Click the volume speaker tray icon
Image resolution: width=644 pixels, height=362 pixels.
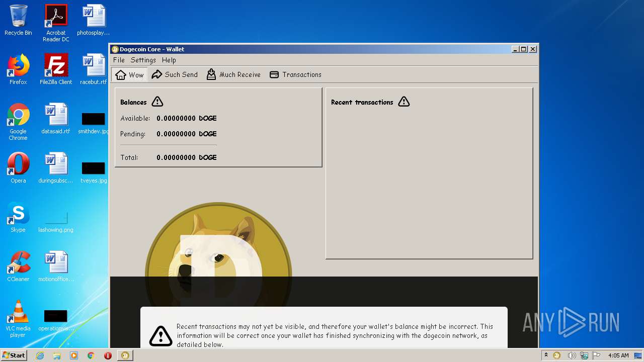click(x=572, y=355)
